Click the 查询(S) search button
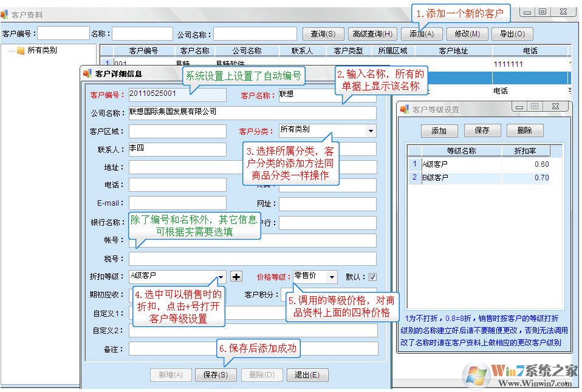The image size is (582, 392). pos(323,33)
